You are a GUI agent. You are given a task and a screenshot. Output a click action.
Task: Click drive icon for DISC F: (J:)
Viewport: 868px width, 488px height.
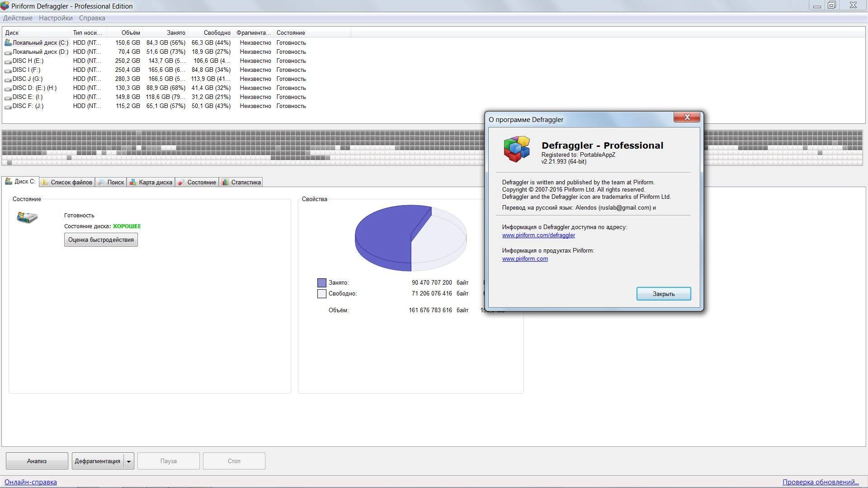(x=8, y=106)
